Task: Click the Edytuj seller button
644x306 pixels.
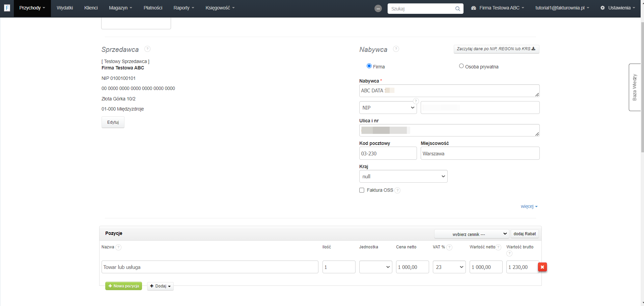Action: pyautogui.click(x=113, y=122)
